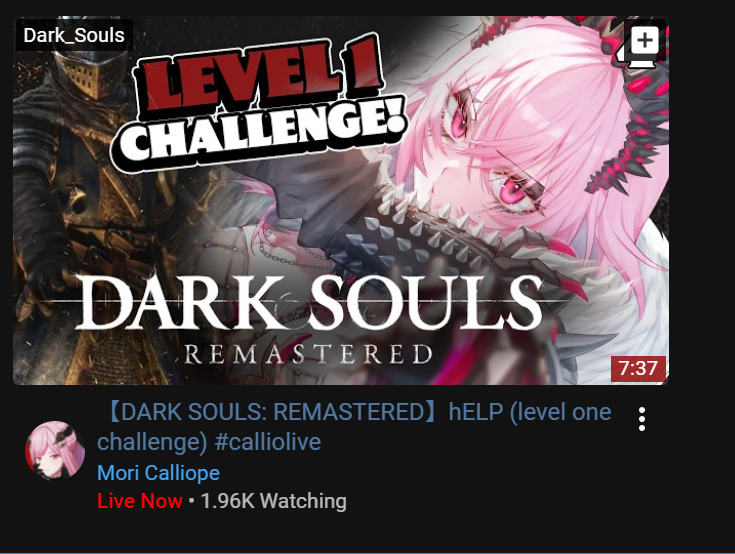Click the Mori Calliope channel avatar

click(x=55, y=450)
